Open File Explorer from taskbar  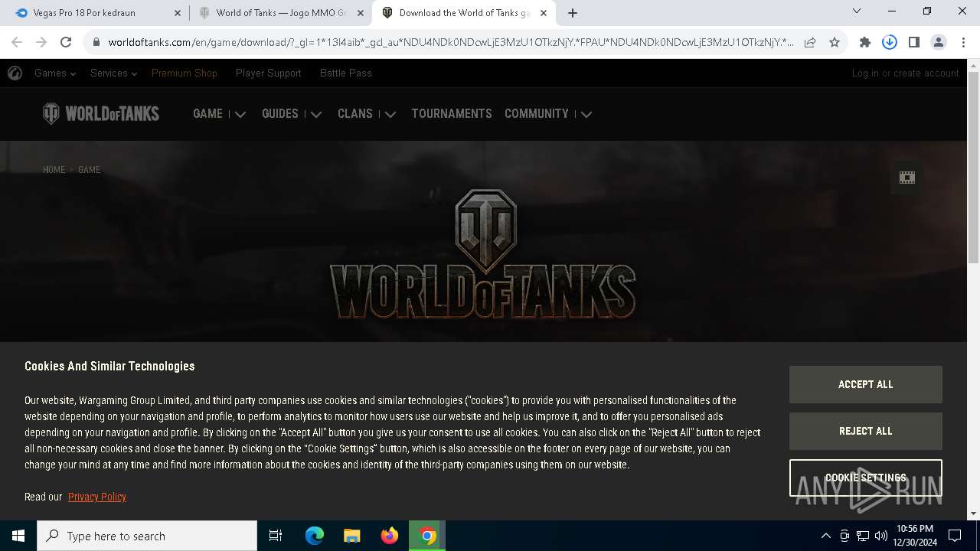(352, 536)
